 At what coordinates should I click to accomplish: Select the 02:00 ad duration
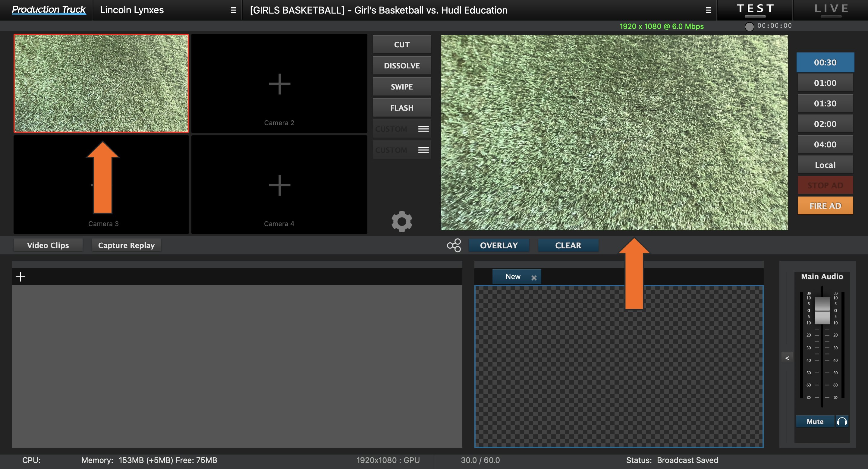(x=825, y=124)
